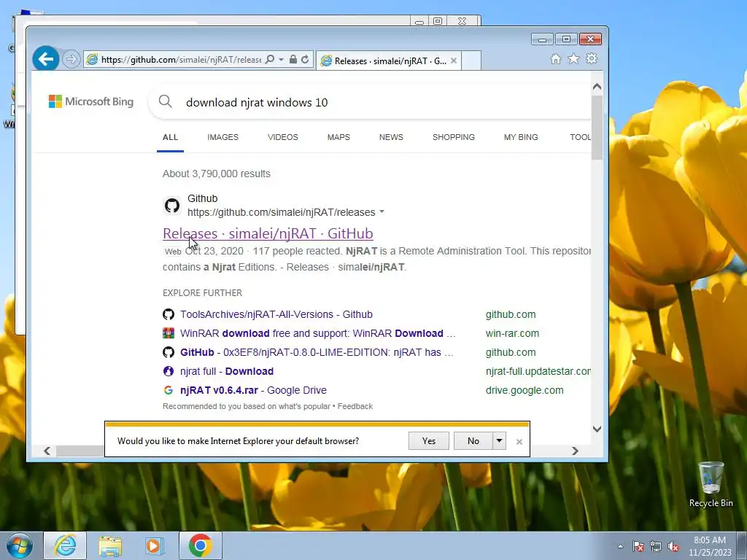Go back using the blue back arrow
Screen dimensions: 747x560
pos(46,59)
